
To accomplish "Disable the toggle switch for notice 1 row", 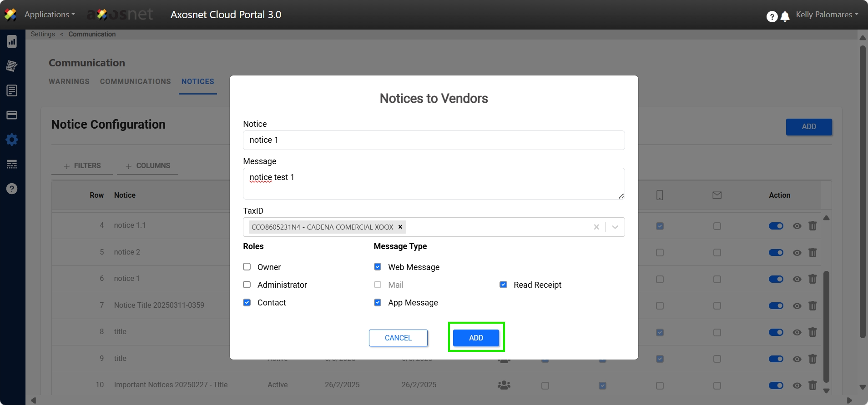I will click(x=776, y=279).
